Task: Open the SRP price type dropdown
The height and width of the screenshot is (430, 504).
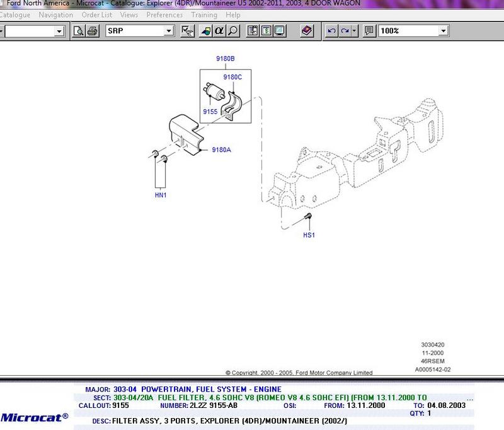Action: coord(169,31)
